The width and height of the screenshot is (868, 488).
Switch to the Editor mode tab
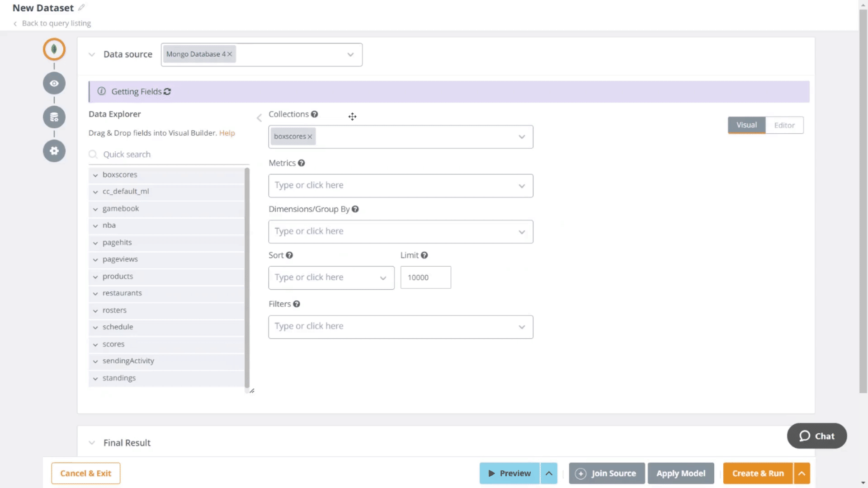784,125
